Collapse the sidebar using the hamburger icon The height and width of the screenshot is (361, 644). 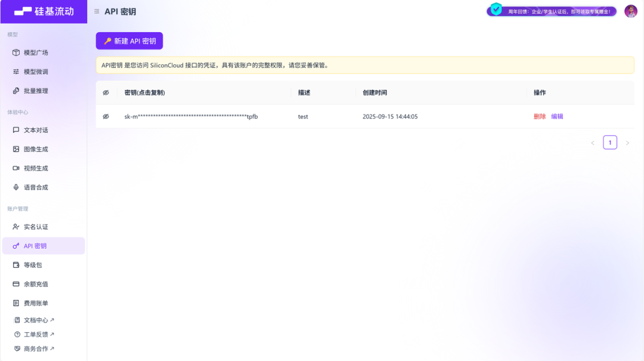pyautogui.click(x=96, y=11)
